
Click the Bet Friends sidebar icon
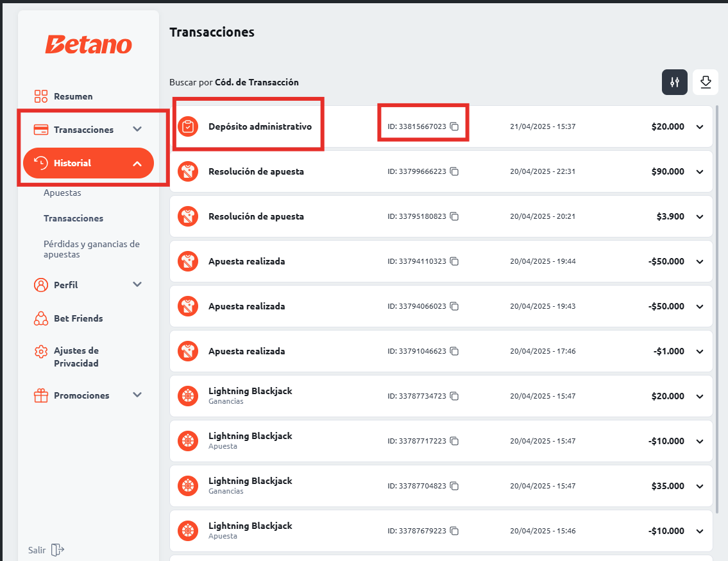(x=41, y=318)
